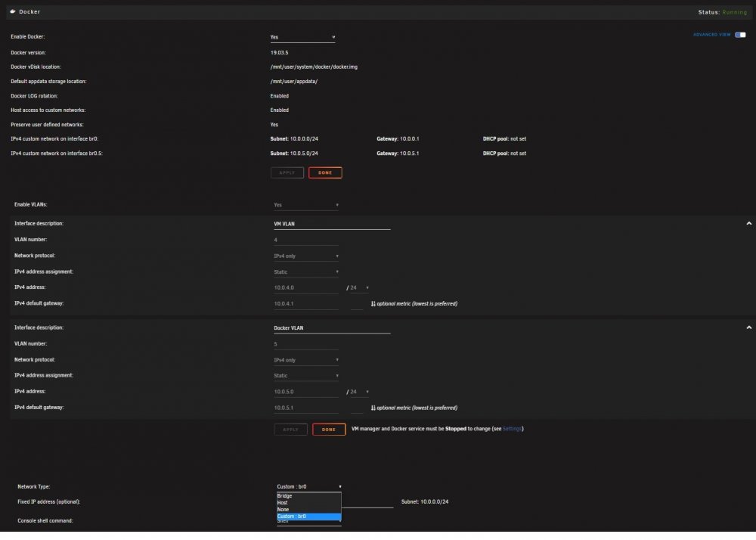The image size is (756, 540).
Task: Collapse the VM VLAN section chevron
Action: point(748,223)
